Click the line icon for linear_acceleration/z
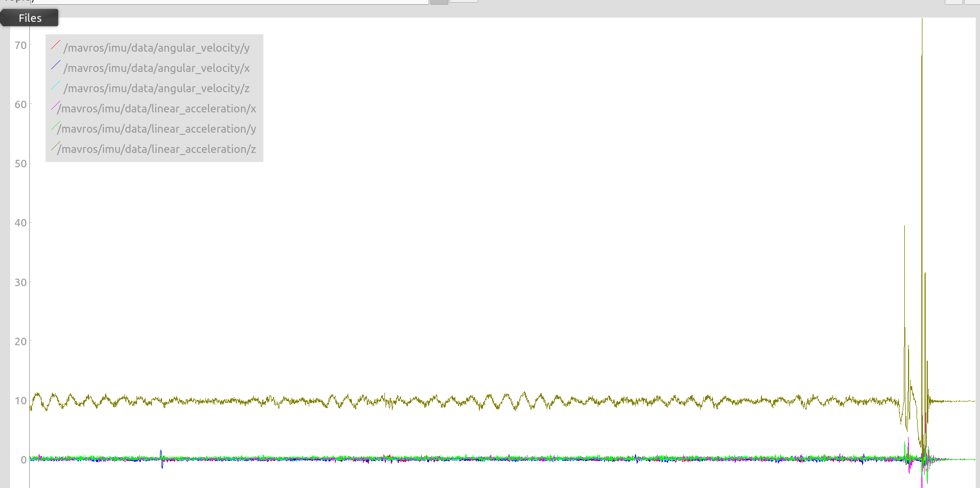The width and height of the screenshot is (980, 488). click(54, 146)
